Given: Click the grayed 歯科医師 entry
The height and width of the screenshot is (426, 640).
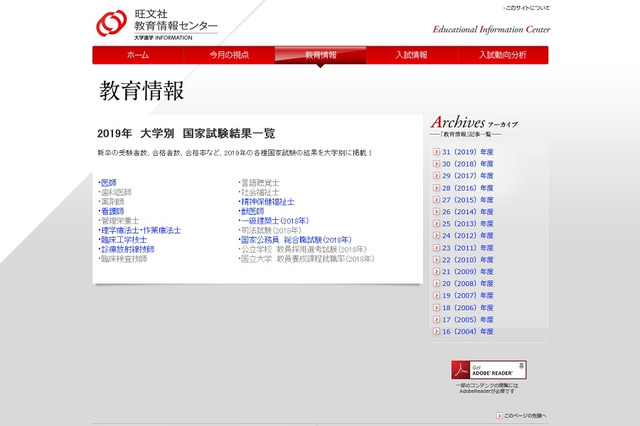Looking at the screenshot, I should (116, 192).
